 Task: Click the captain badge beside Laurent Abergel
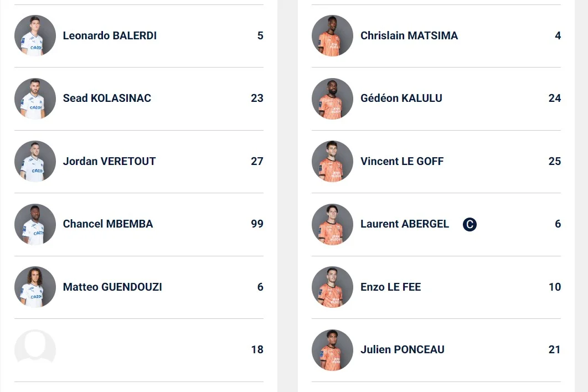(x=470, y=224)
